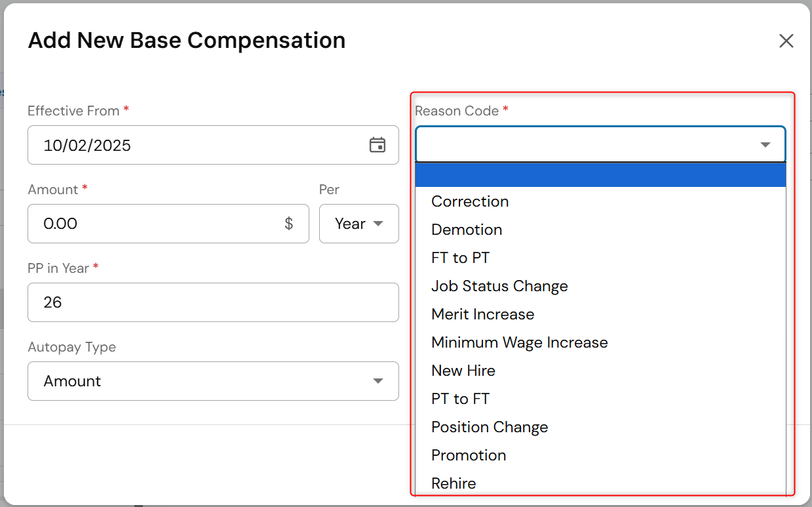812x507 pixels.
Task: Pick Merit Increase from the dropdown list
Action: pos(482,314)
